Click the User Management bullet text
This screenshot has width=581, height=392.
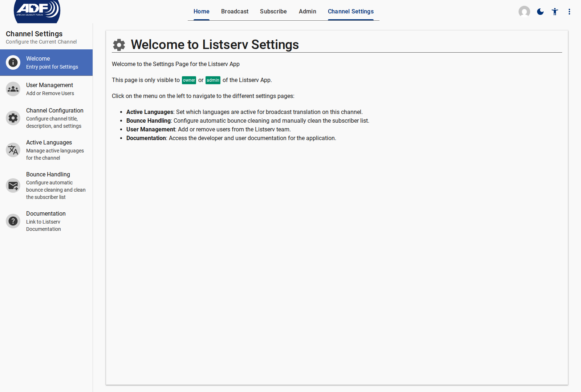coord(208,129)
